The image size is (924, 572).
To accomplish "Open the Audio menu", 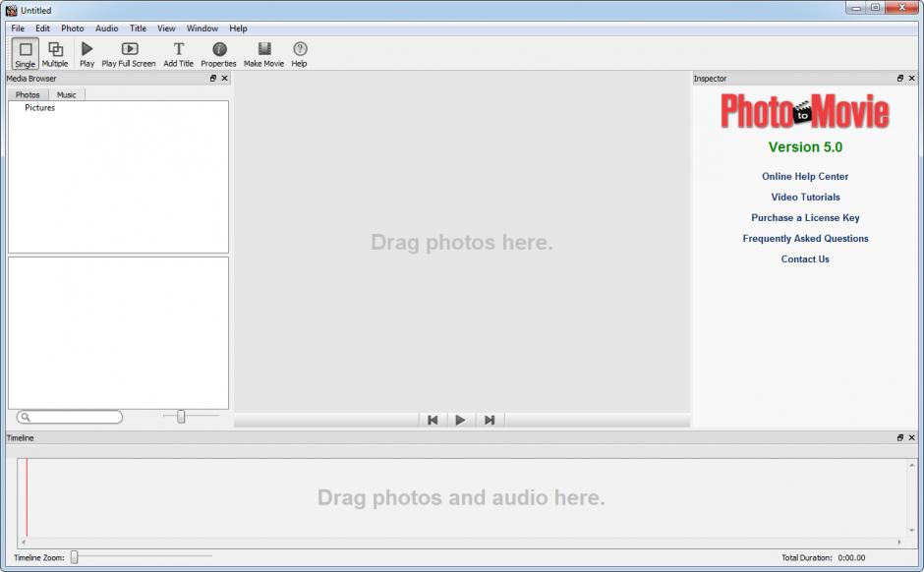I will [x=107, y=29].
